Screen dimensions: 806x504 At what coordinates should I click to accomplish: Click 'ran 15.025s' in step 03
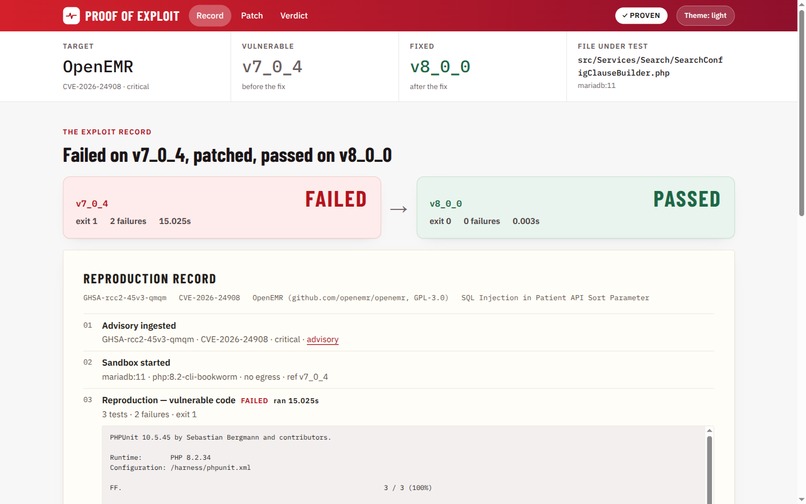point(296,401)
